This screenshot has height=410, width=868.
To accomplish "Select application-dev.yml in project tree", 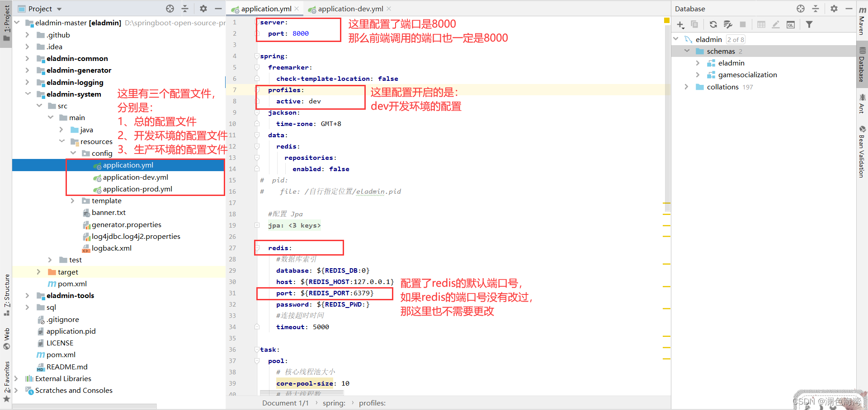I will pyautogui.click(x=136, y=177).
